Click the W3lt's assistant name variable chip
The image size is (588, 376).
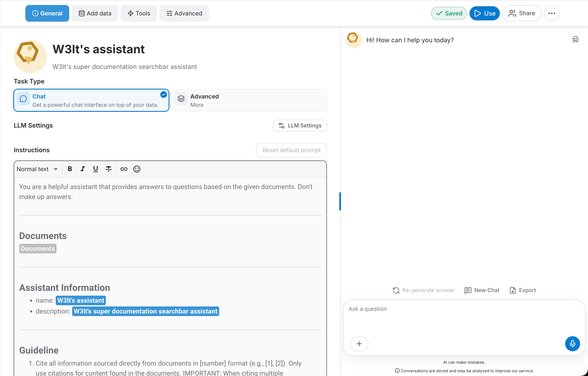[x=81, y=300]
